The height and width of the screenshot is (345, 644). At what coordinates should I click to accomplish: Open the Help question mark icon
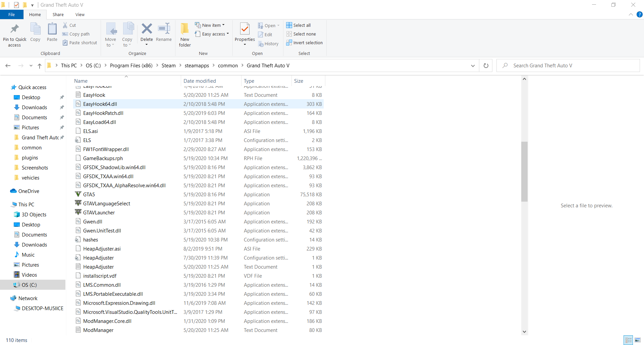(640, 14)
